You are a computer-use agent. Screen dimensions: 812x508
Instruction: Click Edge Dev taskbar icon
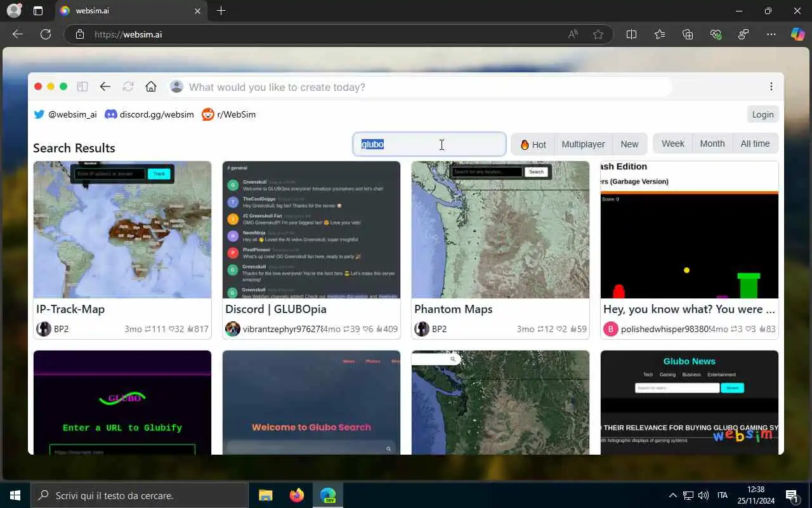coord(328,495)
